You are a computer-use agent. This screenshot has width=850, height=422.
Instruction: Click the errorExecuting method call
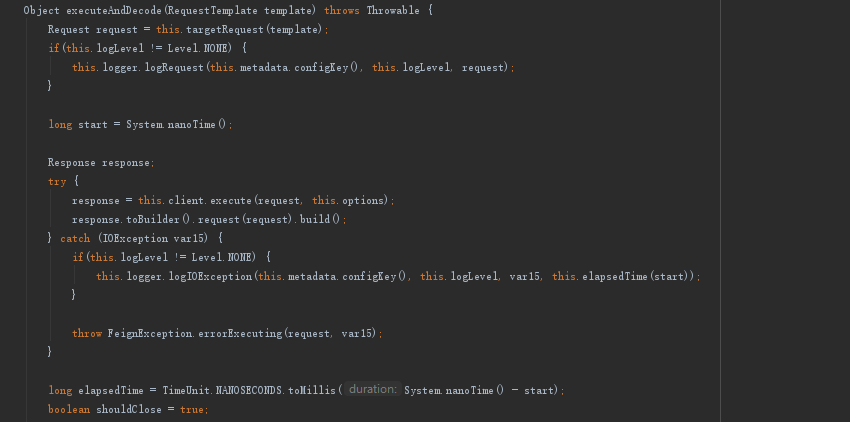pyautogui.click(x=240, y=333)
